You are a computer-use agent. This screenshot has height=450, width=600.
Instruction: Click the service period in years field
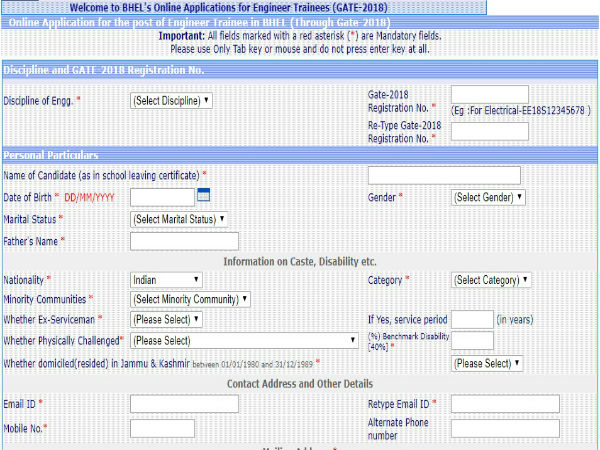click(x=472, y=320)
